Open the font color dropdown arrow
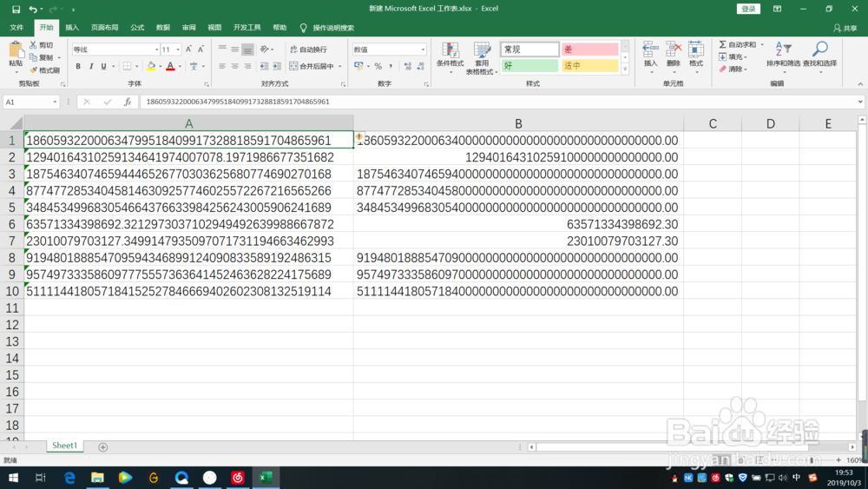Screen dimensions: 868x489 pos(180,67)
